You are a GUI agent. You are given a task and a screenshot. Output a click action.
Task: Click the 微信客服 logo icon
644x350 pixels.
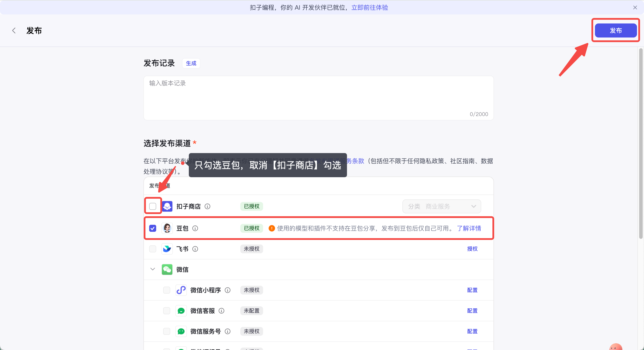click(x=181, y=311)
